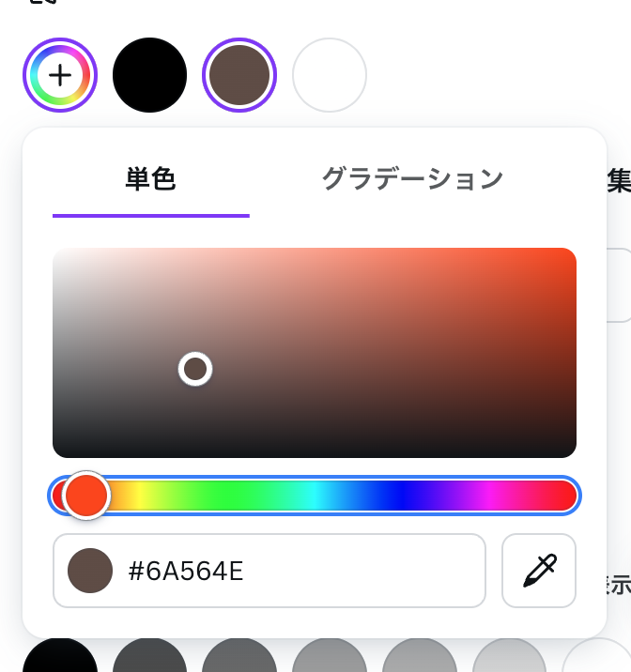The width and height of the screenshot is (631, 672).
Task: Click the brown preview circle beside the hex code
Action: click(x=90, y=571)
